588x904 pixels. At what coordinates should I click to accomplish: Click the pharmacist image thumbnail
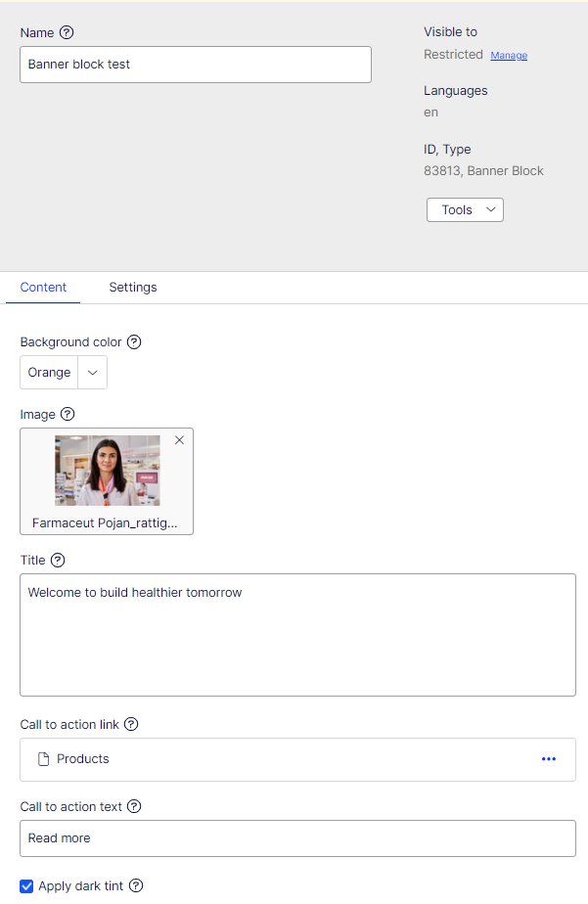click(x=108, y=471)
